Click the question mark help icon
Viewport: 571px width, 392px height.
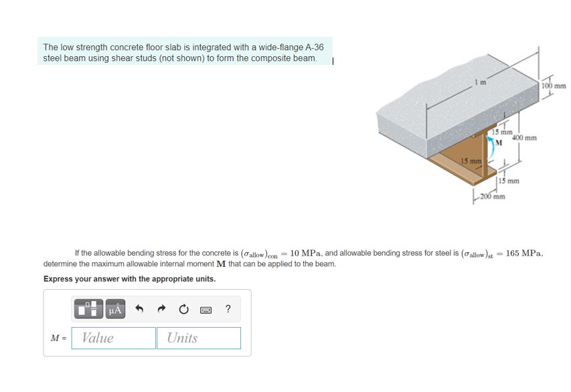tap(227, 309)
